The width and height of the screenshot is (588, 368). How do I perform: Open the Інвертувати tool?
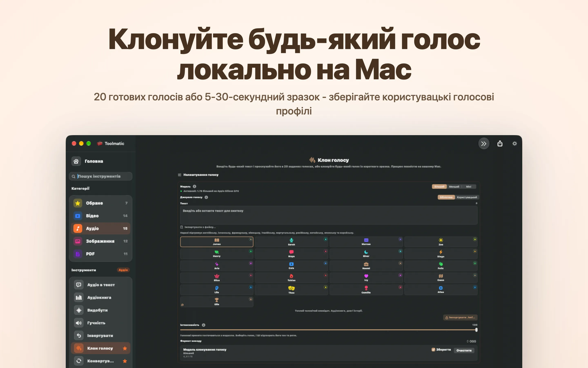(x=101, y=335)
